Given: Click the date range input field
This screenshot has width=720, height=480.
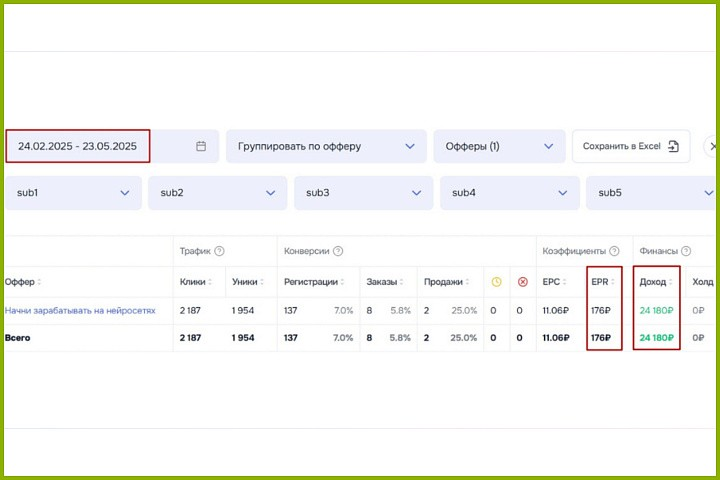Looking at the screenshot, I should pyautogui.click(x=78, y=146).
